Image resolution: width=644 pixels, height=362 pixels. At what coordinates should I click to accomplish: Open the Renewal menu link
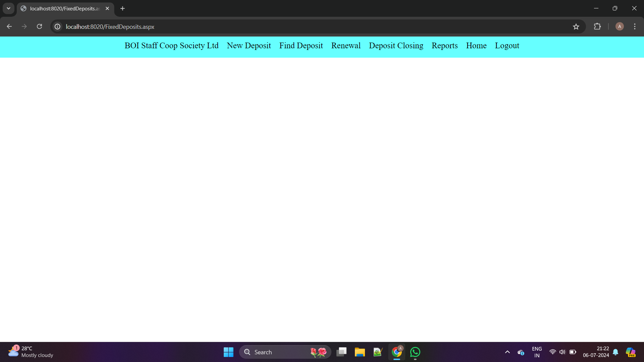(x=346, y=46)
